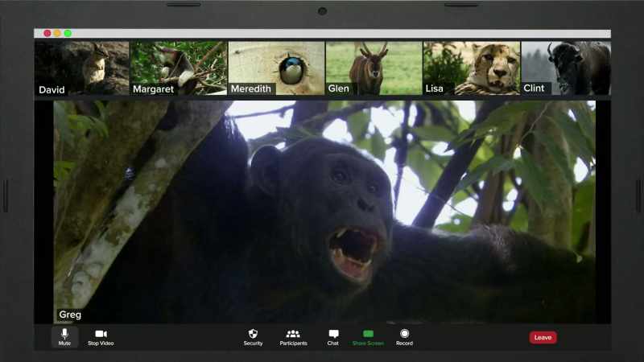Open the Chat panel
This screenshot has width=644, height=362.
[333, 337]
